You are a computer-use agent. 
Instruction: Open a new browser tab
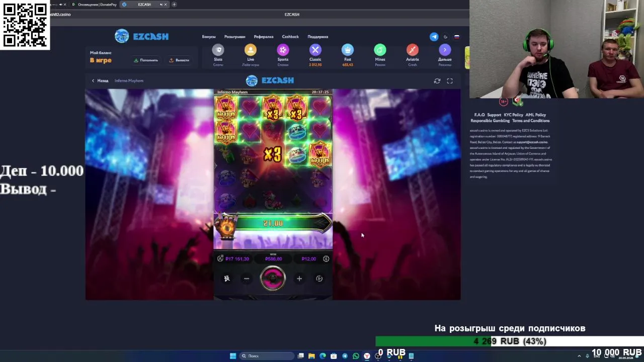tap(174, 5)
